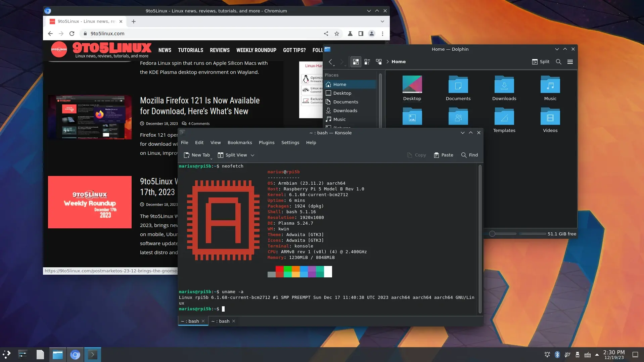Open Chromium labs flask icon
Viewport: 644px width, 362px height.
coord(350,34)
